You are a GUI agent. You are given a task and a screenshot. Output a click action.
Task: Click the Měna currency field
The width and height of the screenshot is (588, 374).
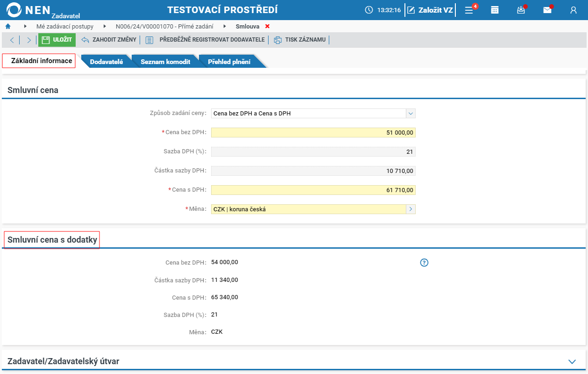(308, 209)
